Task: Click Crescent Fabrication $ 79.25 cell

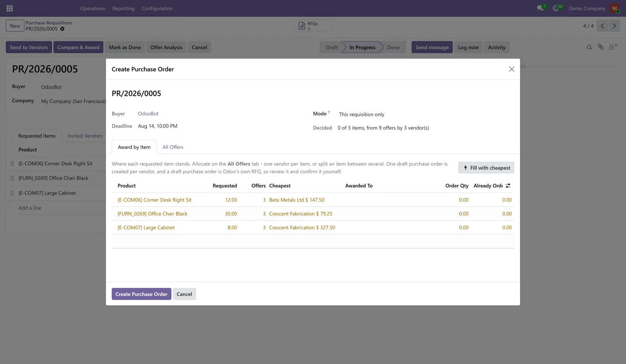Action: [300, 214]
